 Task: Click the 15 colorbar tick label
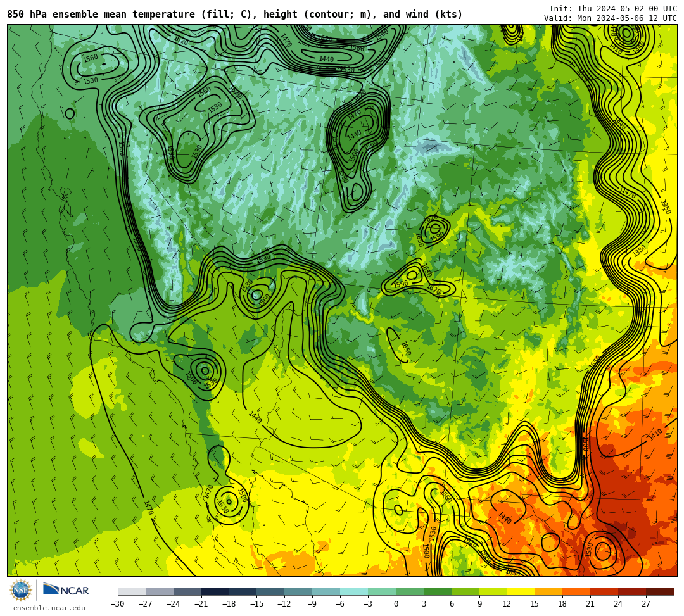click(x=535, y=604)
